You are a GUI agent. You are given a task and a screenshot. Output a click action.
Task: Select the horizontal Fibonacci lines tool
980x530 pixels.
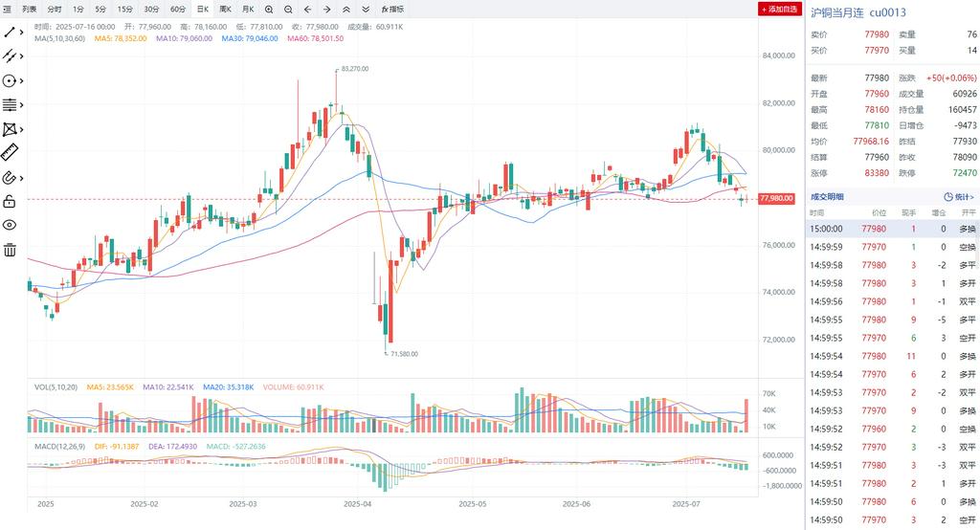click(10, 105)
